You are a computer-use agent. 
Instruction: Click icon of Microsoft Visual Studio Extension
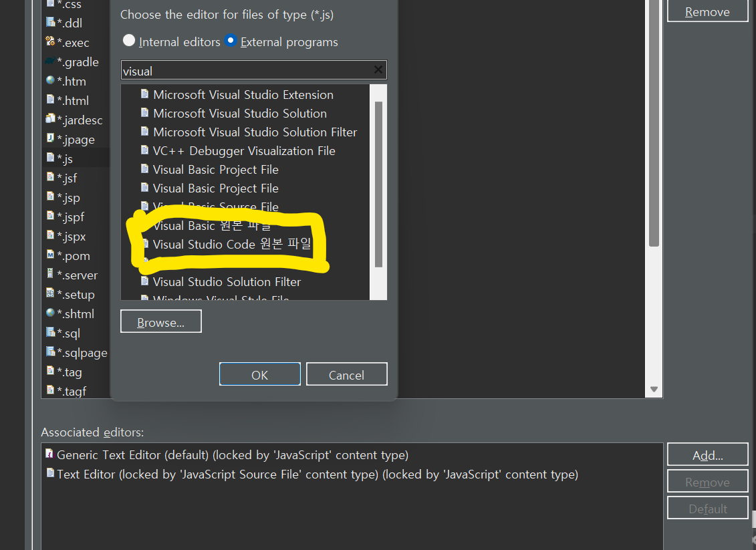[x=144, y=94]
